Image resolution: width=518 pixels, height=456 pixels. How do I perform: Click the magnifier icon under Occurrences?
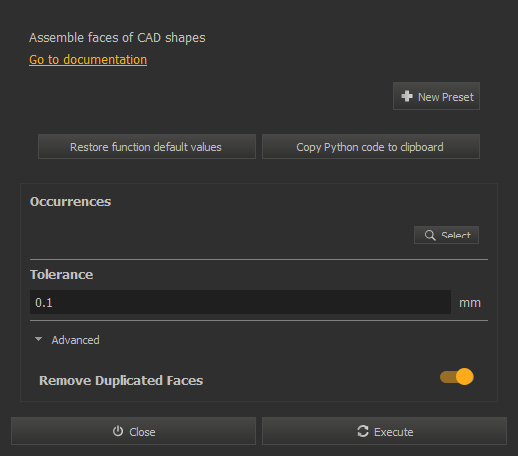pyautogui.click(x=430, y=235)
